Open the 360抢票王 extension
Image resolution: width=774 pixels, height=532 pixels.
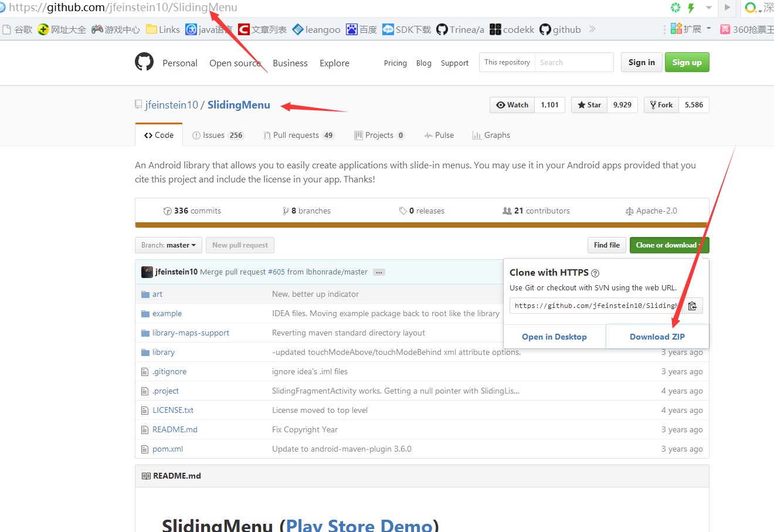tap(747, 29)
